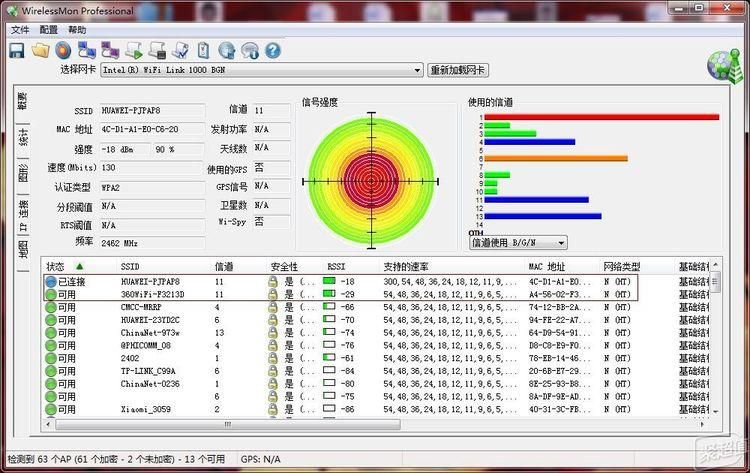Sort the list by the 信道 column header

click(x=224, y=267)
